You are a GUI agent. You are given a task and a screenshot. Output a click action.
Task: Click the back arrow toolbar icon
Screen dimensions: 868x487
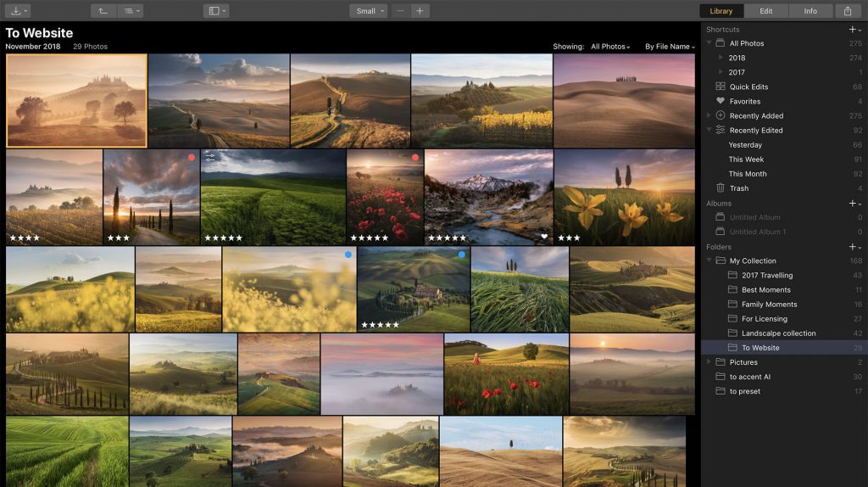click(x=103, y=11)
